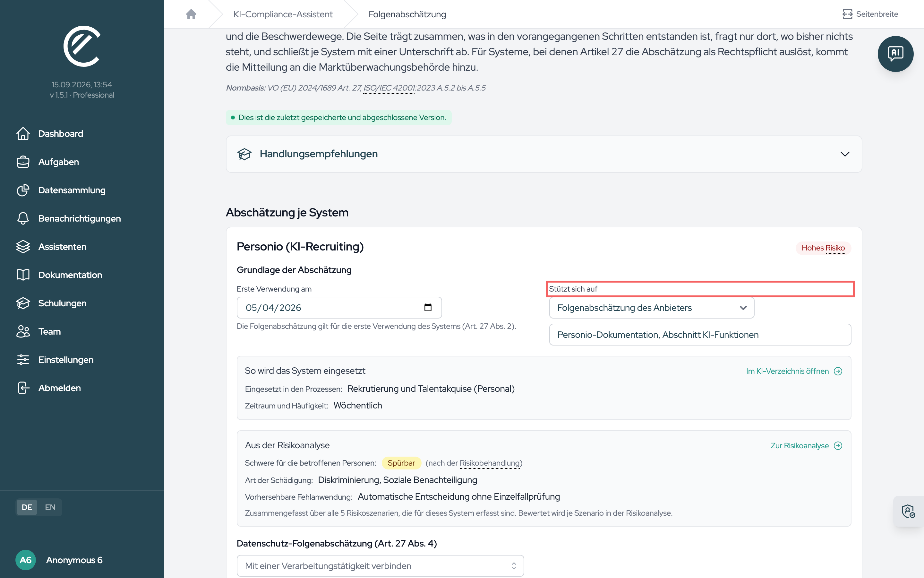Open the date picker calendar icon
The width and height of the screenshot is (924, 578).
[x=428, y=308]
